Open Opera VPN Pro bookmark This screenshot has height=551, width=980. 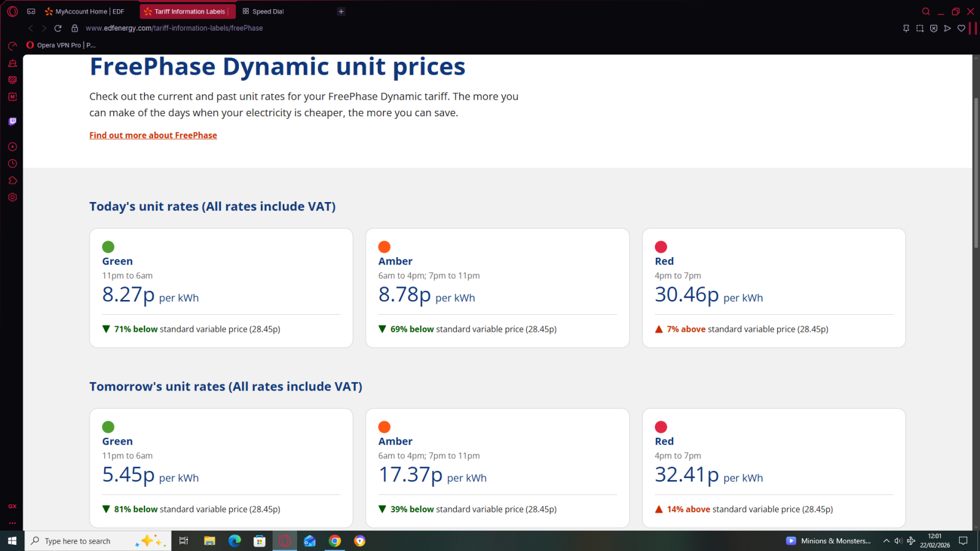click(x=61, y=45)
